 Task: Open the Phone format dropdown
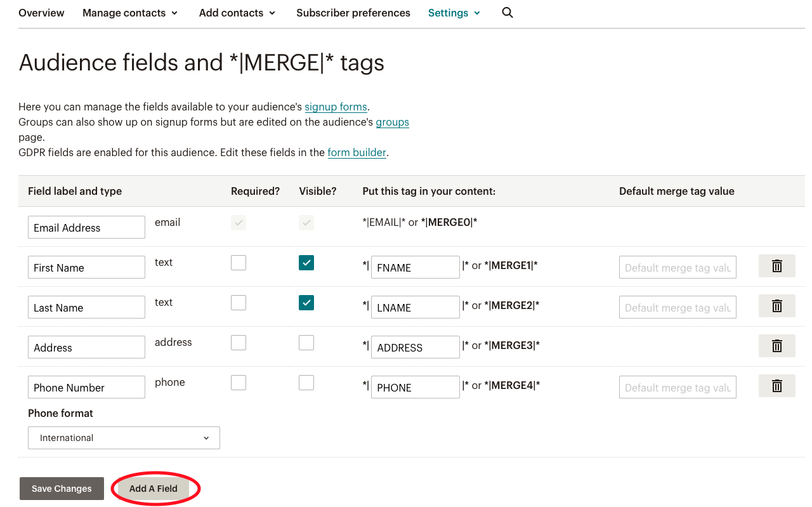click(124, 438)
